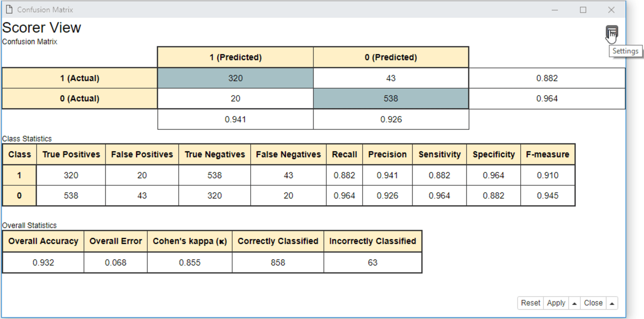Click the "Incorrectly Classified" header
Viewport: 644px width, 319px height.
coord(373,241)
